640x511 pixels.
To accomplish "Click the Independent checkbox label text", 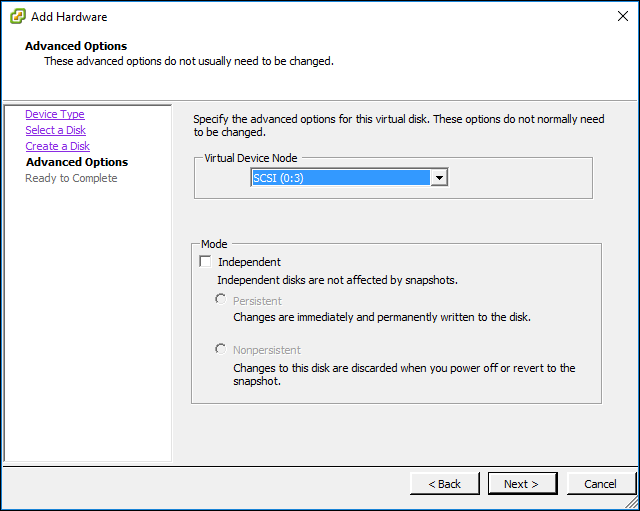I will [x=249, y=262].
